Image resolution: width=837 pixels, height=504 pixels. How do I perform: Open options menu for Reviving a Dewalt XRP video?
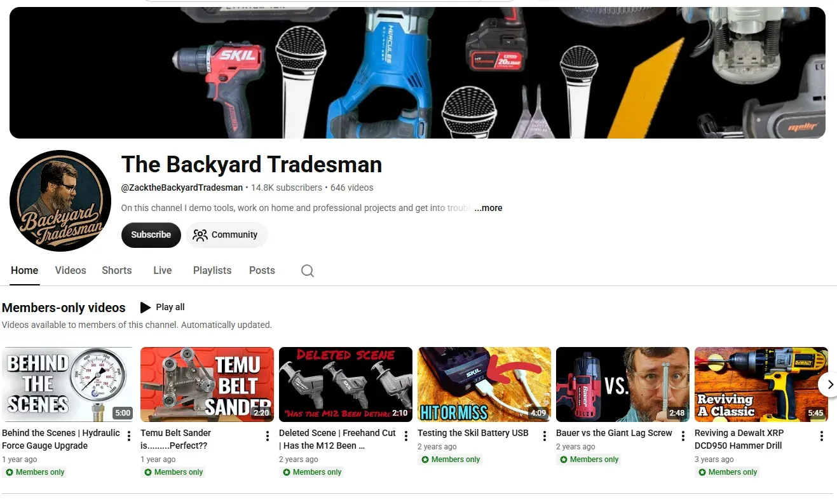click(x=822, y=436)
